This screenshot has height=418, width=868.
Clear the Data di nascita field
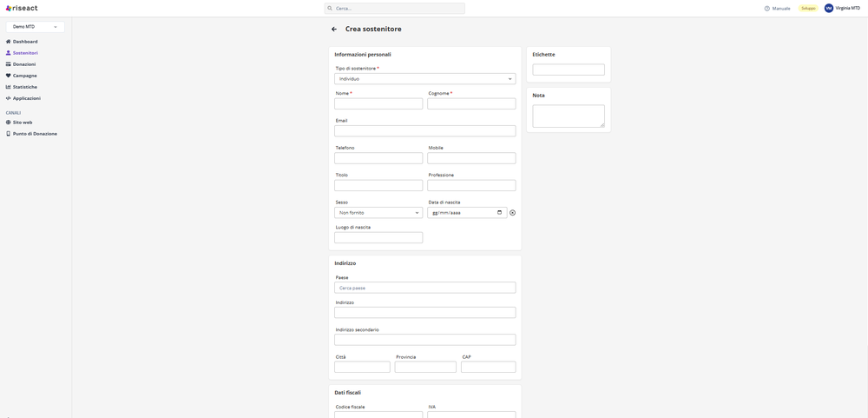(512, 213)
